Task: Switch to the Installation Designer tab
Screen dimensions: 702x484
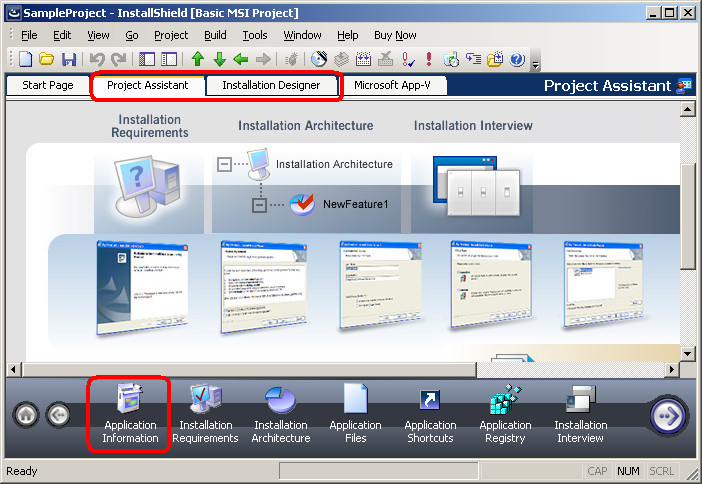Action: tap(271, 85)
